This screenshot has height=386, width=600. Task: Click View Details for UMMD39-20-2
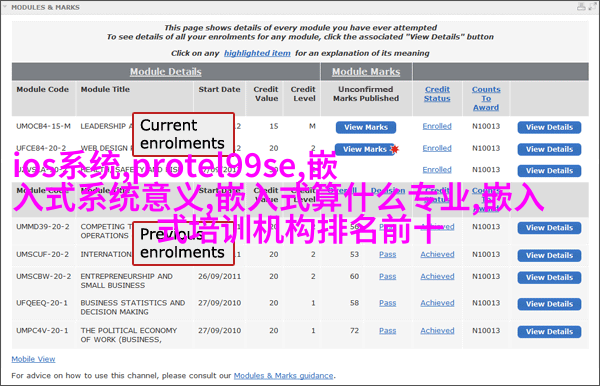click(549, 228)
